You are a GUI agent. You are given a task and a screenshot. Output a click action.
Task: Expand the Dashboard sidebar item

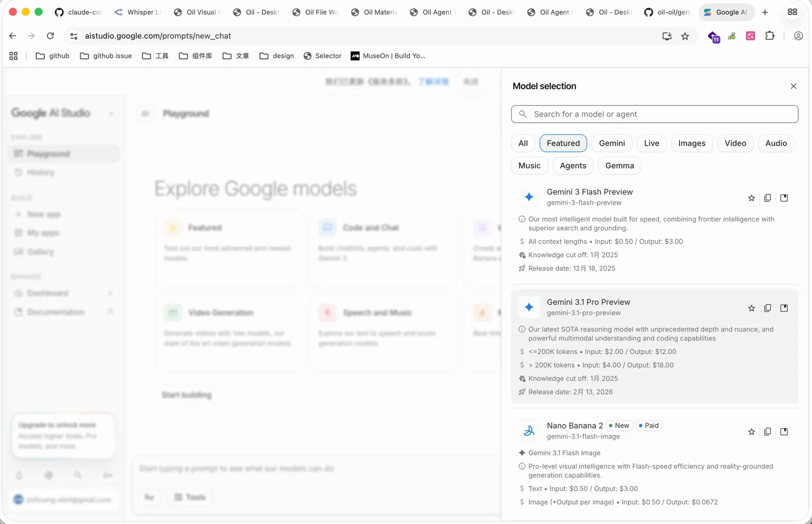(111, 293)
